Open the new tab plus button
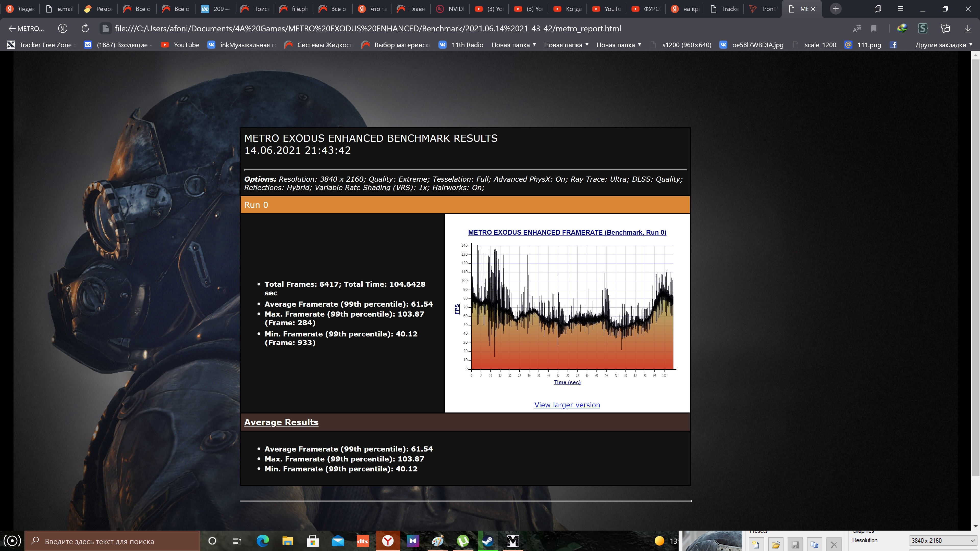This screenshot has height=551, width=980. (x=836, y=9)
